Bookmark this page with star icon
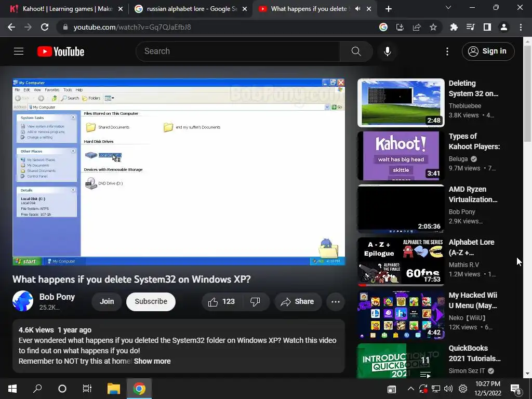 point(433,27)
